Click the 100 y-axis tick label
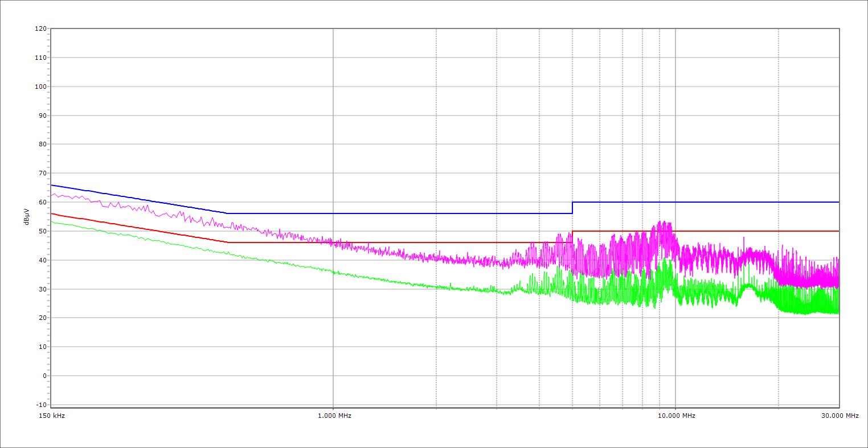Image resolution: width=868 pixels, height=448 pixels. click(40, 87)
